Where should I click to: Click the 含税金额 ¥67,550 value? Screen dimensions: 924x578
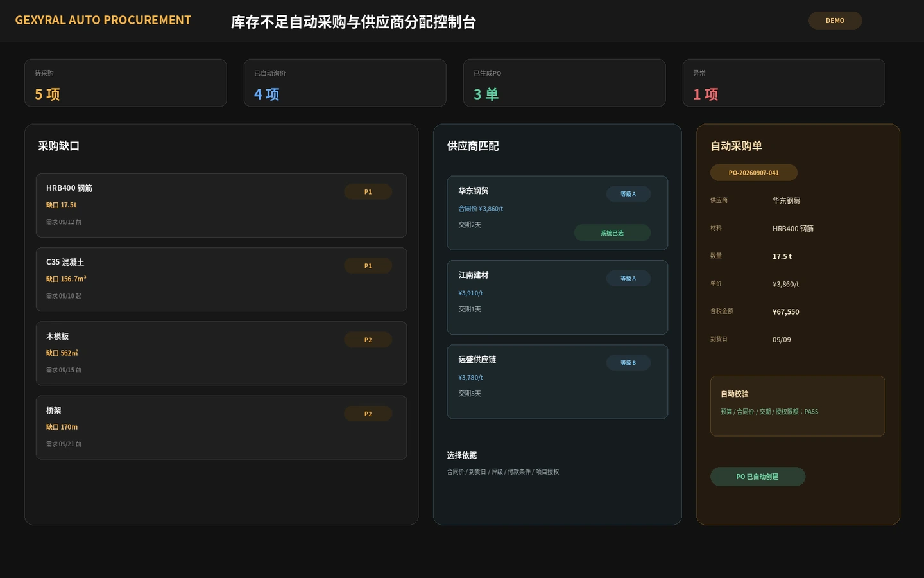(x=786, y=312)
